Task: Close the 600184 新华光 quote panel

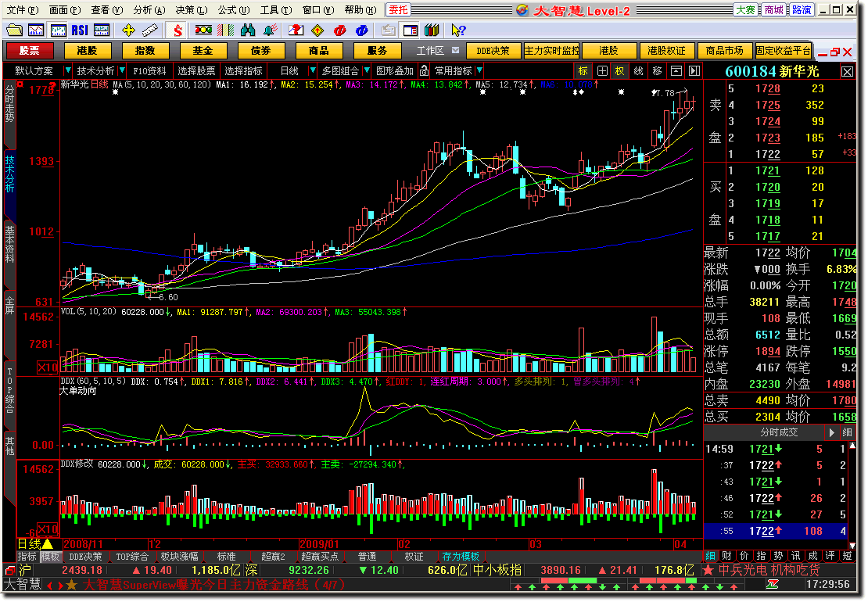Action: pyautogui.click(x=847, y=71)
